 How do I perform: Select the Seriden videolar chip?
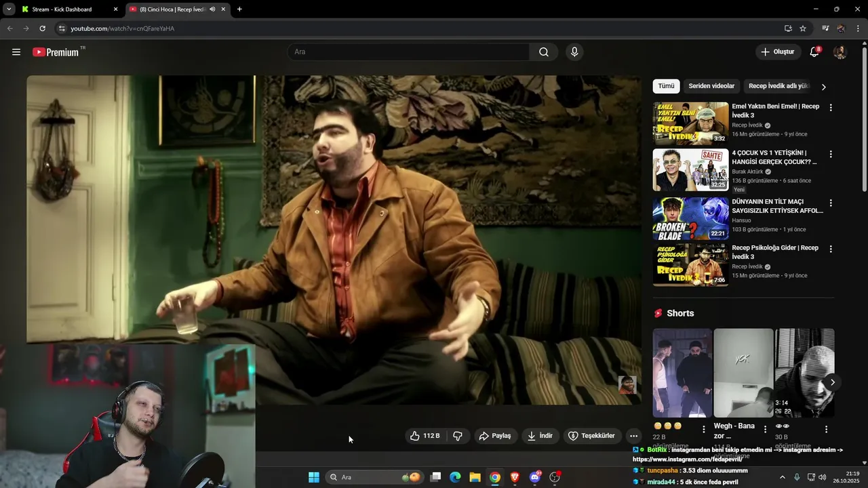click(x=711, y=86)
